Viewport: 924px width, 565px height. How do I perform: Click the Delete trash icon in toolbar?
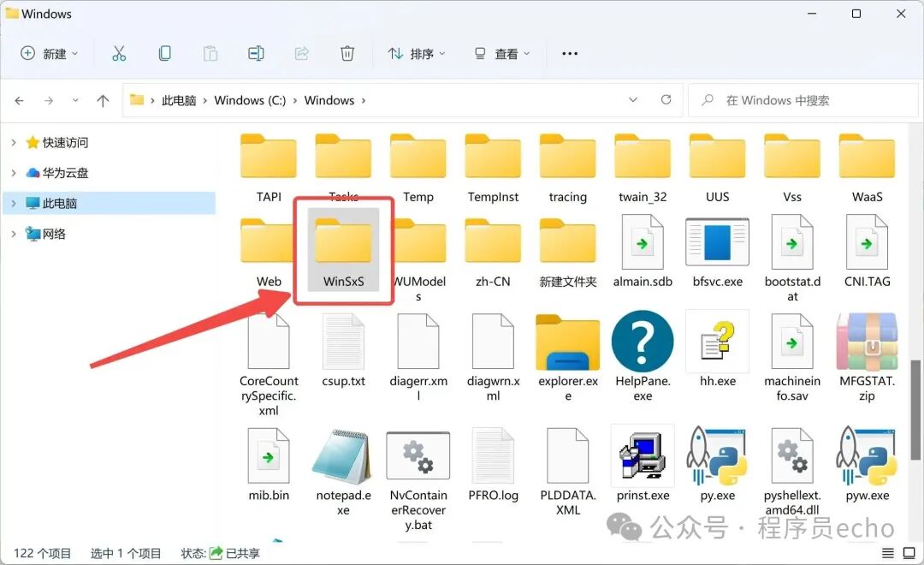coord(346,53)
